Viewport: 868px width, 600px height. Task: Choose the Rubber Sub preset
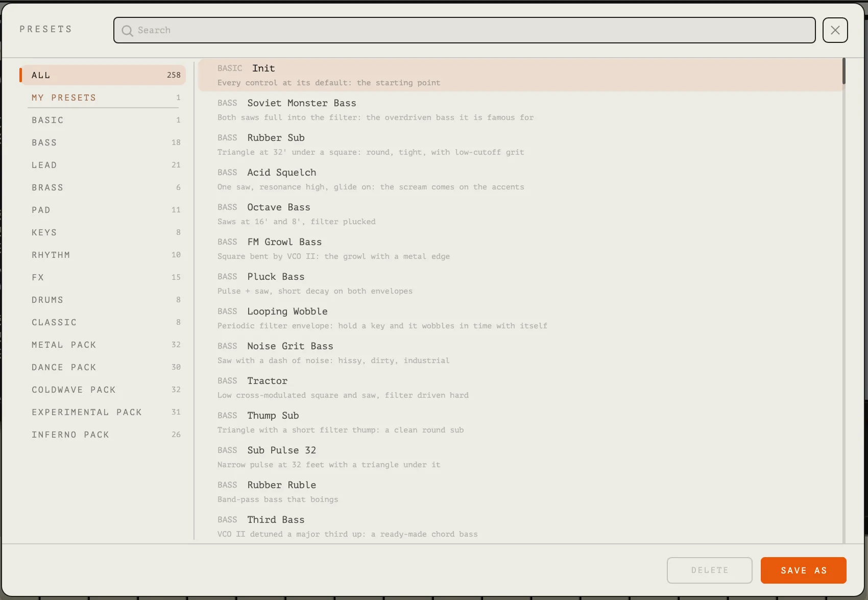[520, 145]
